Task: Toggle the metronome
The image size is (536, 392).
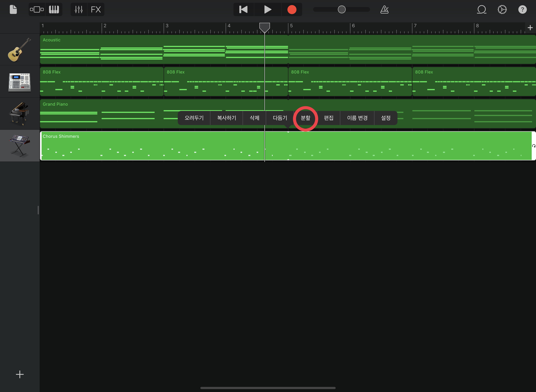Action: pos(384,9)
